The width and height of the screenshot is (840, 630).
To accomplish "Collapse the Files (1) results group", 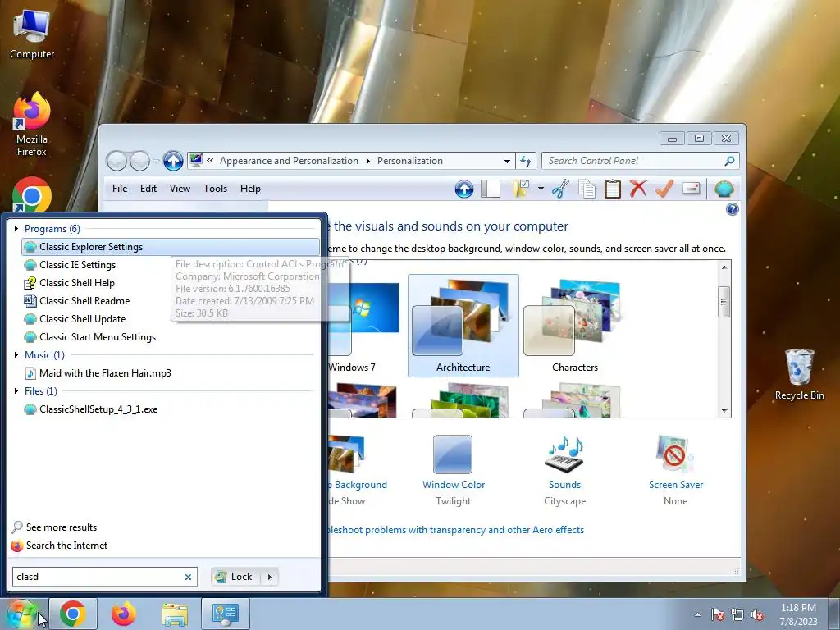I will coord(16,391).
